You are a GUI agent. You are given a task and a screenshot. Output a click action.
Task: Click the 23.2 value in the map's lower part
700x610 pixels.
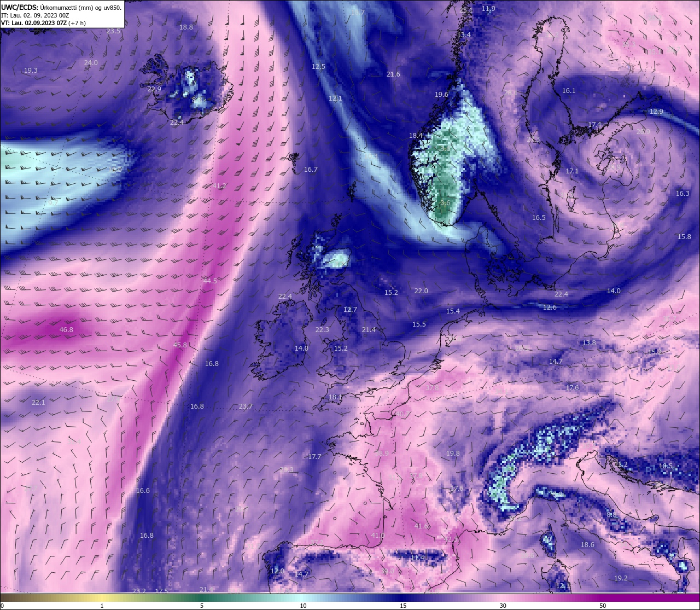coord(139,591)
